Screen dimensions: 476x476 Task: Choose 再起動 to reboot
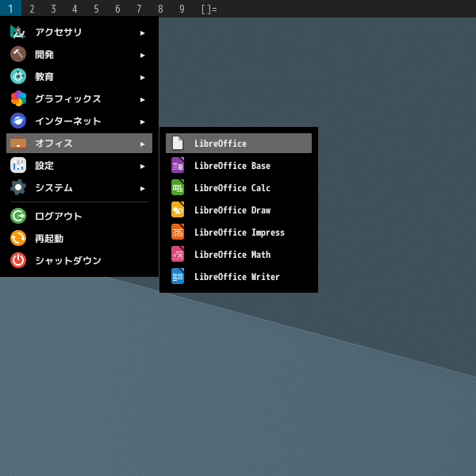[x=79, y=238]
